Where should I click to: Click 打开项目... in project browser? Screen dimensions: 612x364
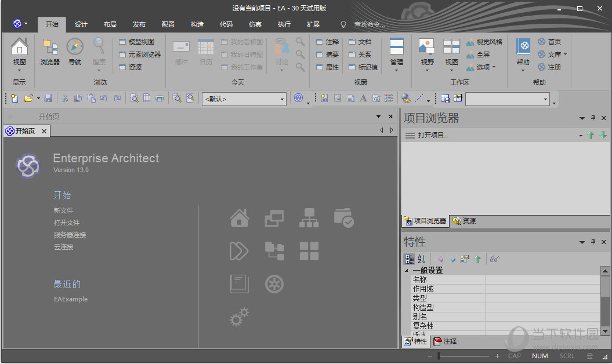click(x=433, y=135)
